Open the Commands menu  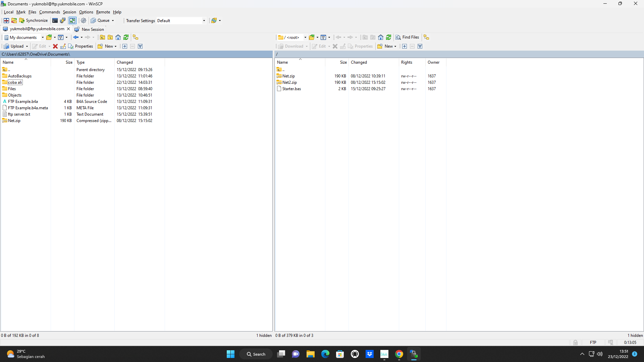[49, 12]
